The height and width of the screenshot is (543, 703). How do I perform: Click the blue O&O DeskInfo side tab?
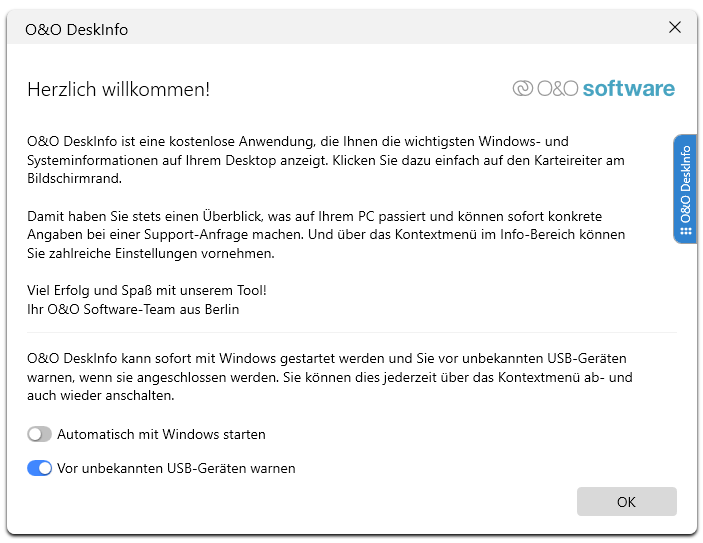[x=685, y=189]
